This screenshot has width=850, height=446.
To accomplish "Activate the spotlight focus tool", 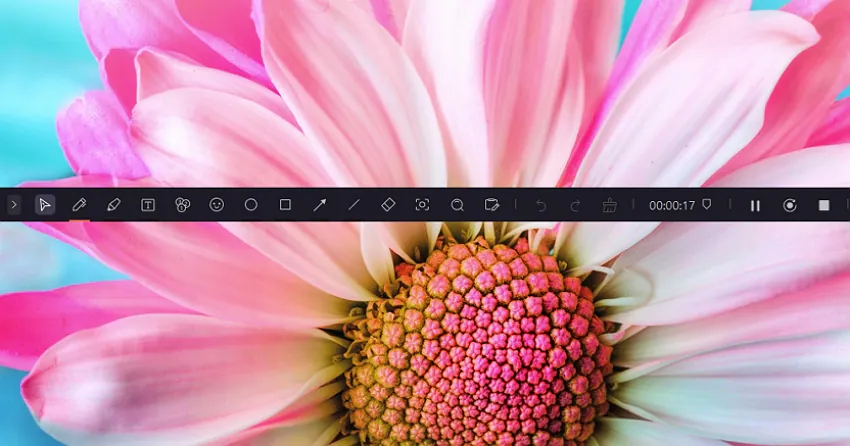I will (x=422, y=205).
